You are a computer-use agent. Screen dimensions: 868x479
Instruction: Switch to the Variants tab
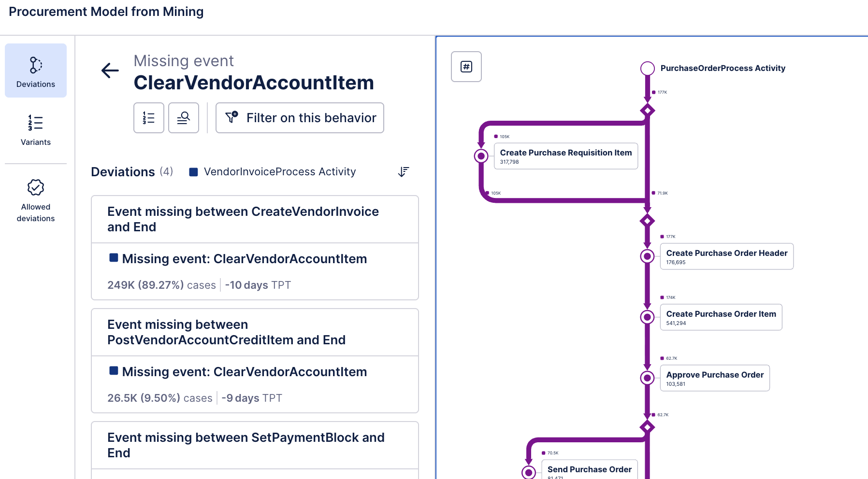(36, 129)
